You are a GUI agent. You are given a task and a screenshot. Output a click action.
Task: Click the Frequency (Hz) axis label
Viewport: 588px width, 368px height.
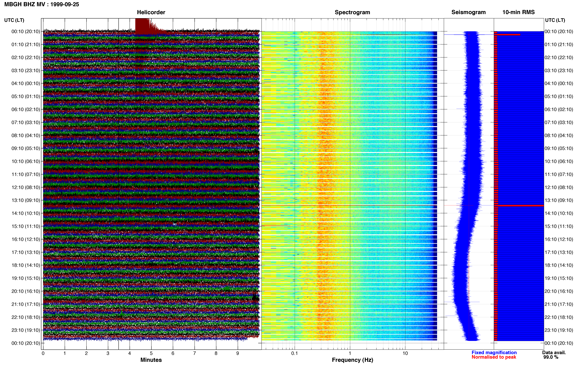coord(352,360)
